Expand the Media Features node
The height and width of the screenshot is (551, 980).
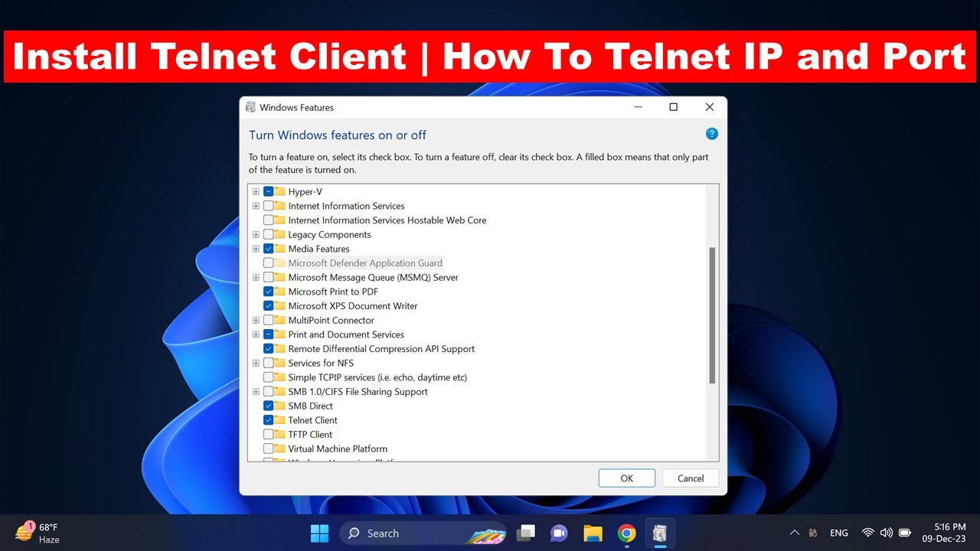pos(256,249)
